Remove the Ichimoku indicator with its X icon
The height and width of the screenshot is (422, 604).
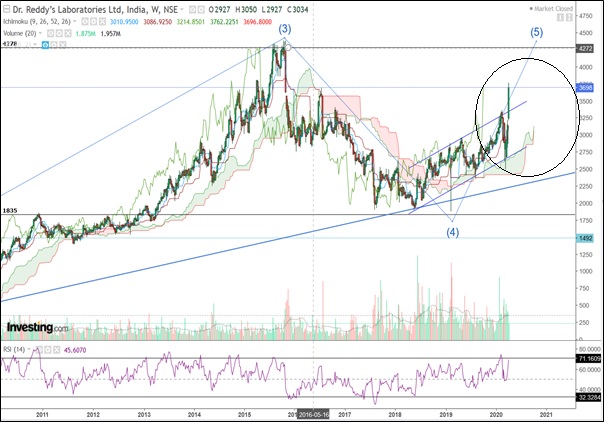[102, 22]
